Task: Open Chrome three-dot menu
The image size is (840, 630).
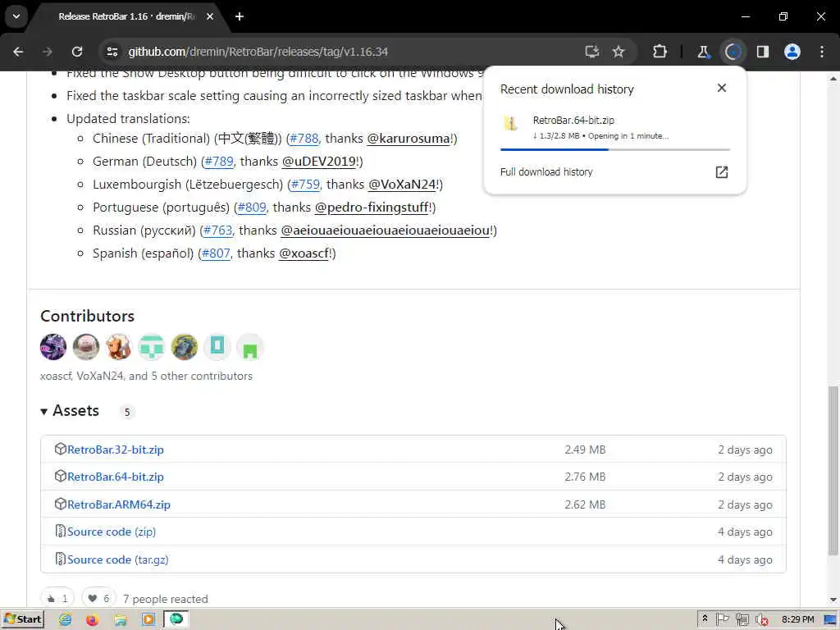Action: click(822, 52)
